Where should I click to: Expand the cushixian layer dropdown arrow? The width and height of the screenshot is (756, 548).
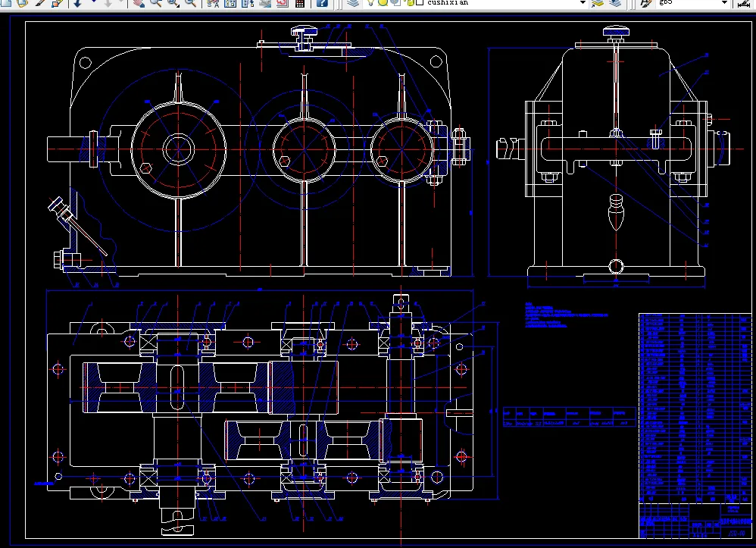click(x=583, y=2)
